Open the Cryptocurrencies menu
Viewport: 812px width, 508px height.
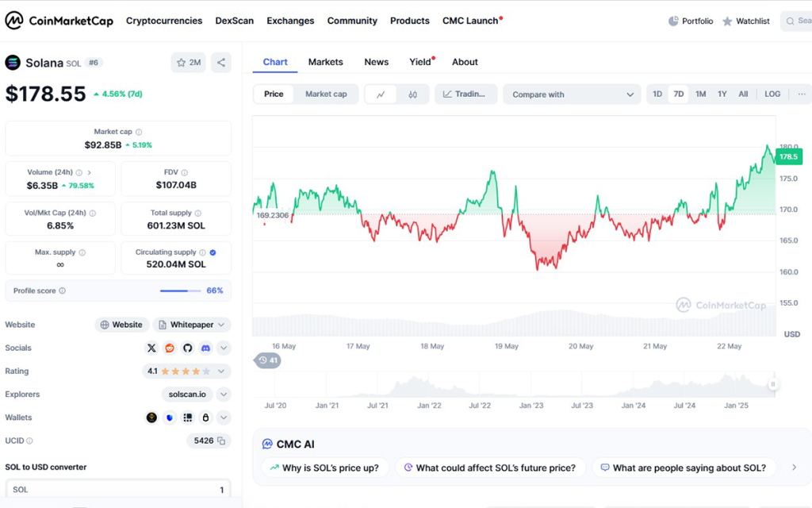pyautogui.click(x=164, y=21)
